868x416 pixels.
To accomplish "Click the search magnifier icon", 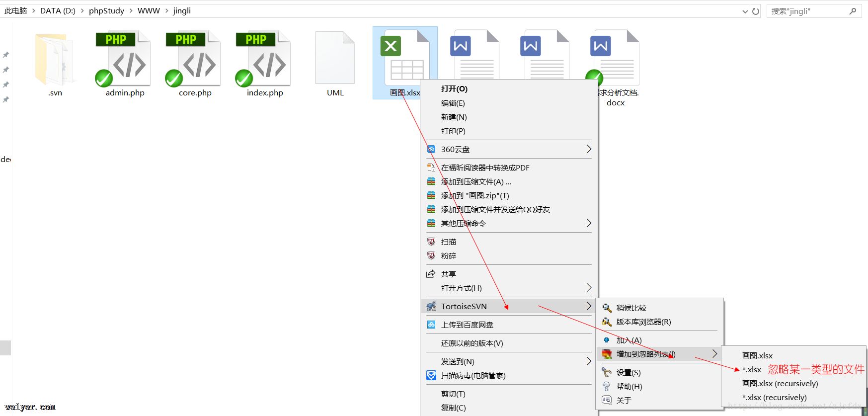I will coord(853,11).
